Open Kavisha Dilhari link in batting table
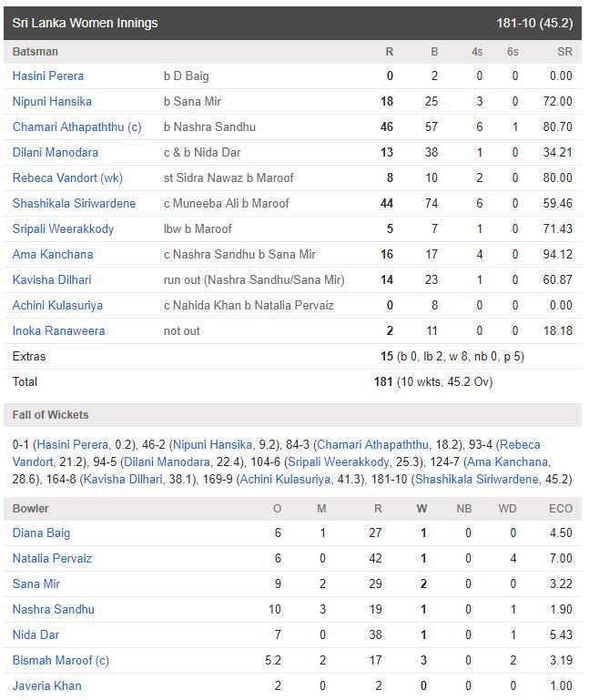 point(52,280)
